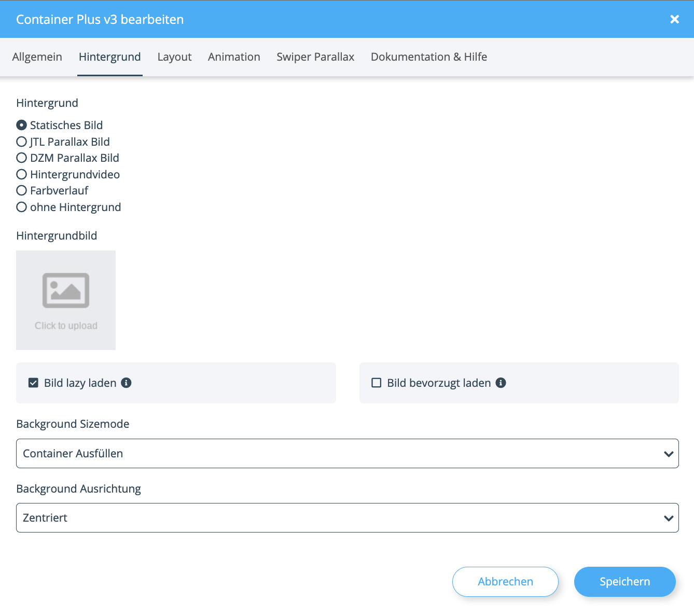Choose Farbverlauf as background type
The height and width of the screenshot is (616, 694).
click(x=21, y=190)
